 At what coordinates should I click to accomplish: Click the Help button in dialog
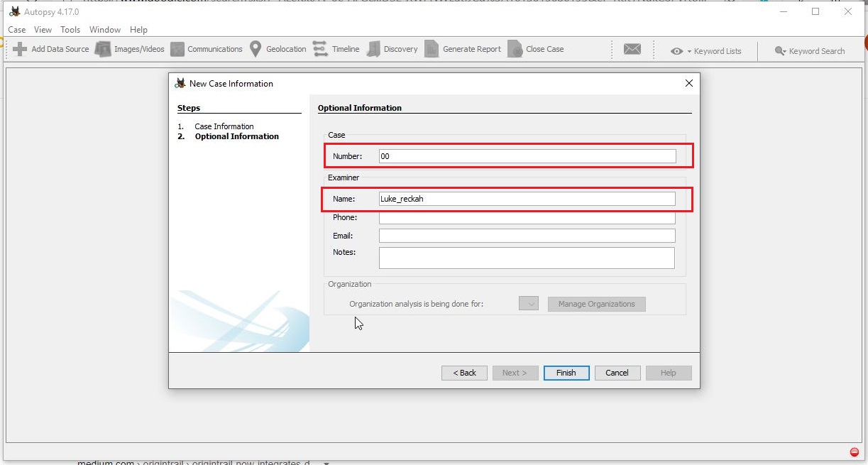pos(668,373)
